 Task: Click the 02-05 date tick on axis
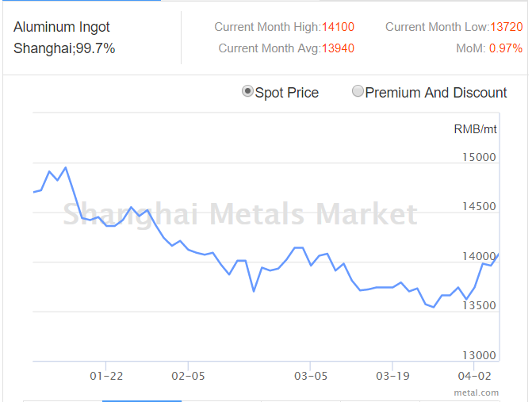(189, 376)
